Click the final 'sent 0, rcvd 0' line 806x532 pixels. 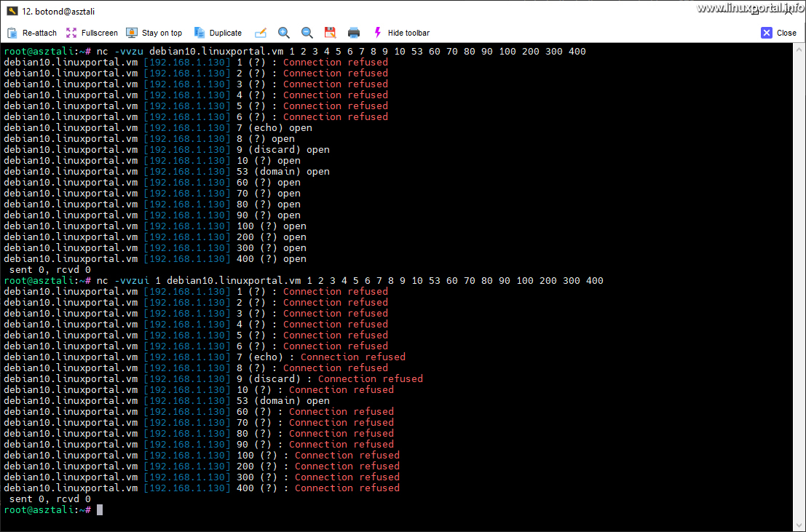[x=50, y=499]
